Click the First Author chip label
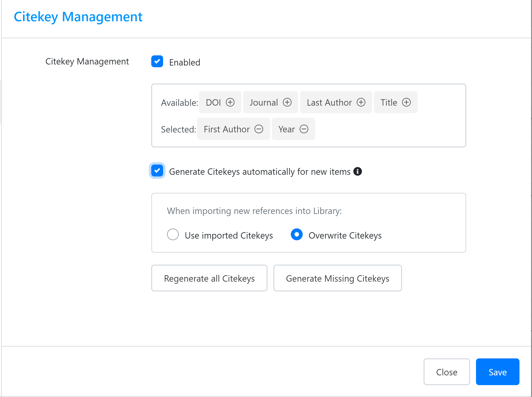Image resolution: width=532 pixels, height=397 pixels. pyautogui.click(x=227, y=129)
